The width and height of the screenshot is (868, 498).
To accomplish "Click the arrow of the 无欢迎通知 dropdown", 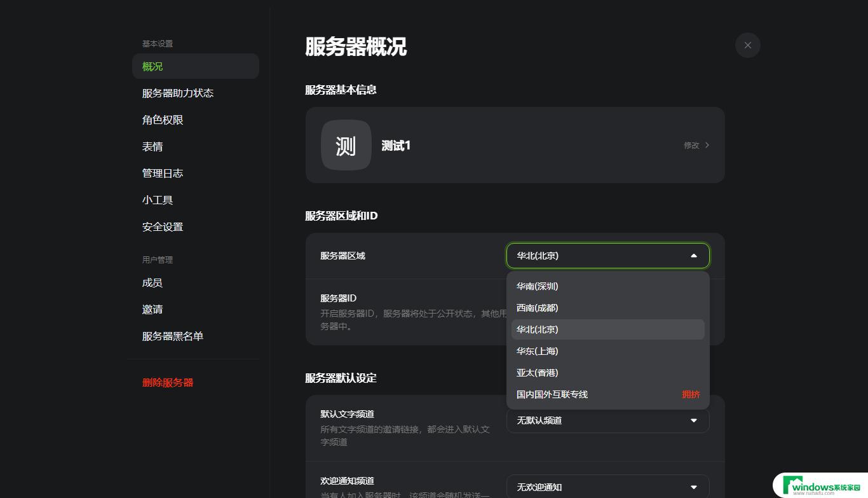I will point(693,487).
